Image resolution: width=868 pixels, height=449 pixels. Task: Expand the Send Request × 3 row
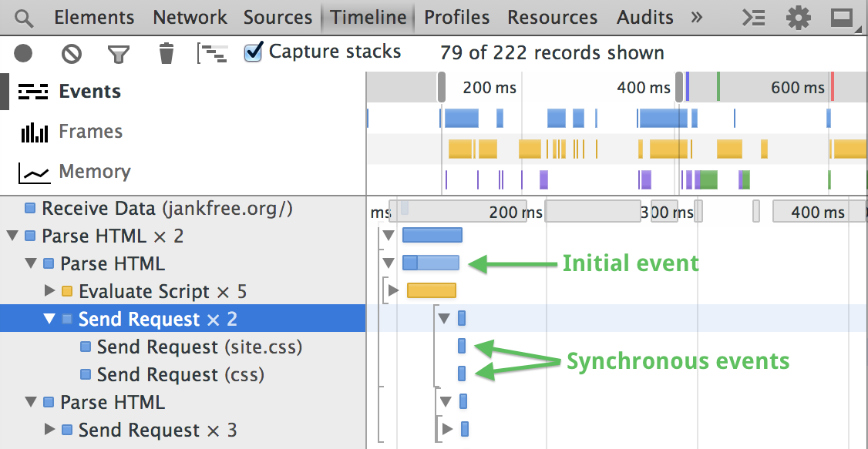pyautogui.click(x=50, y=431)
